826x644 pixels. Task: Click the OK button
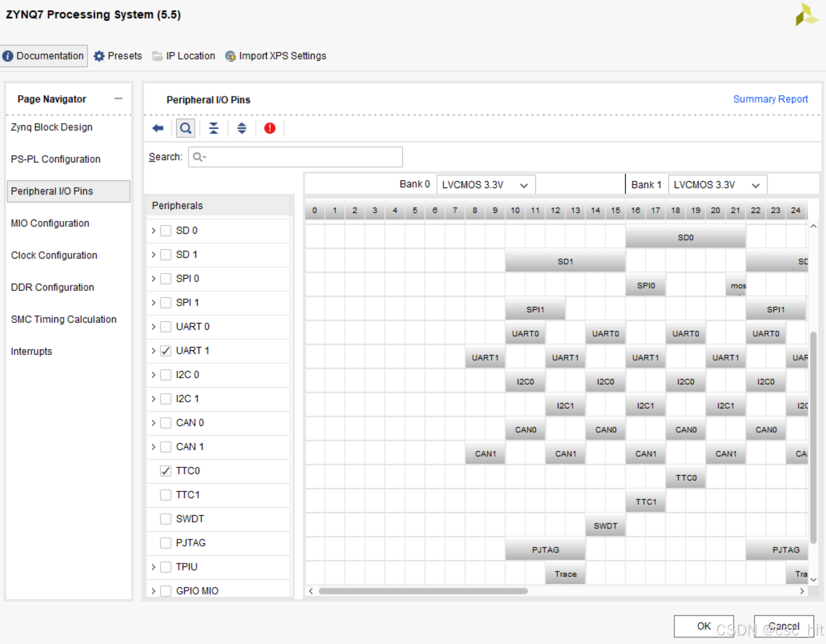coord(704,626)
